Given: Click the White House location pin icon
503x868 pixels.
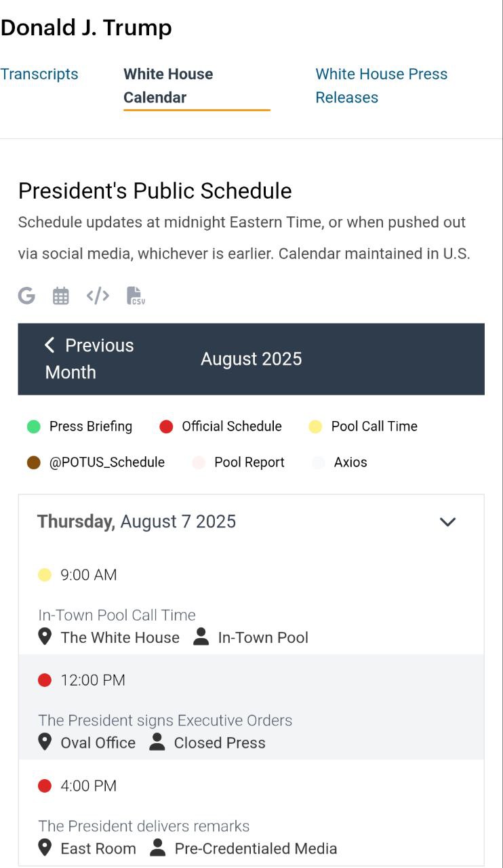Looking at the screenshot, I should click(x=45, y=637).
